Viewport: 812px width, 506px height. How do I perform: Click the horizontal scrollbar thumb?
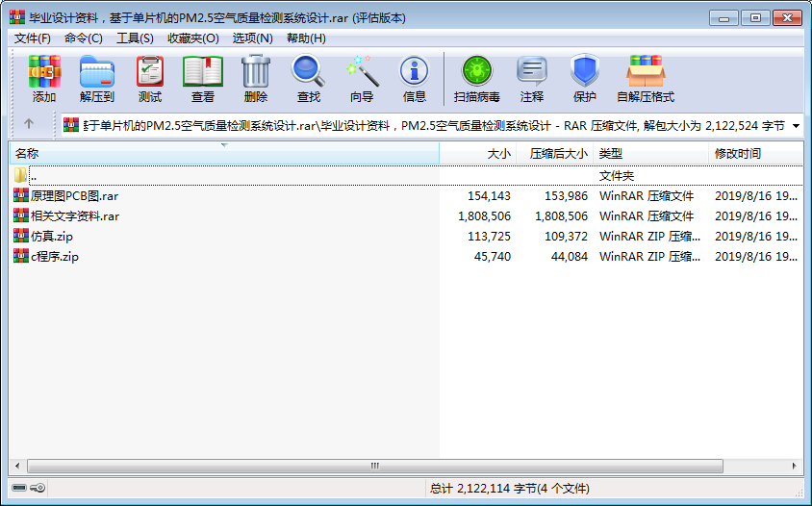point(375,466)
